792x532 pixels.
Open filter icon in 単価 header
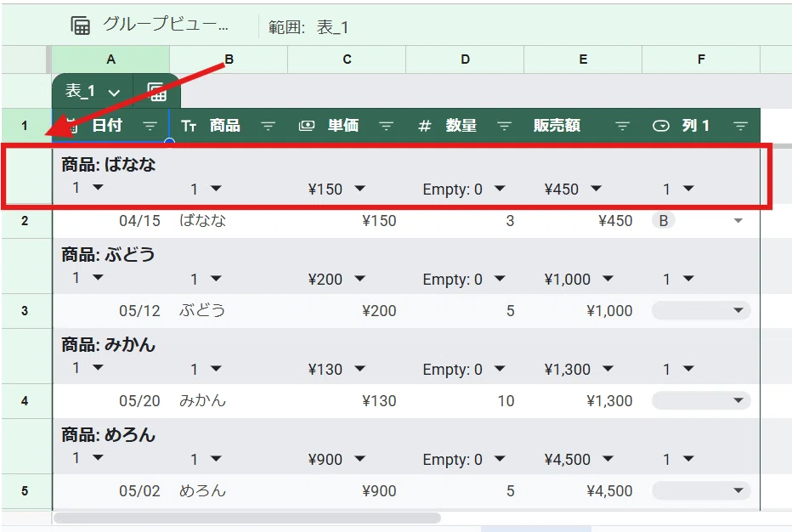coord(387,126)
